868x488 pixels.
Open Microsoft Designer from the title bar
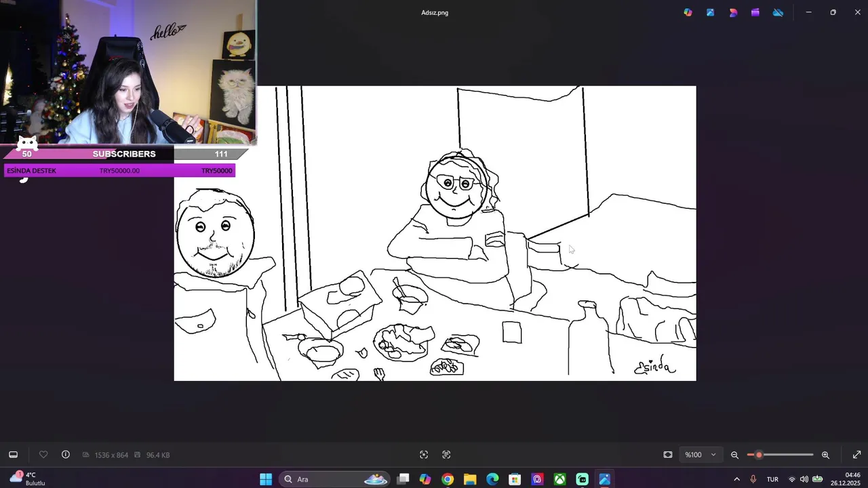tap(733, 12)
